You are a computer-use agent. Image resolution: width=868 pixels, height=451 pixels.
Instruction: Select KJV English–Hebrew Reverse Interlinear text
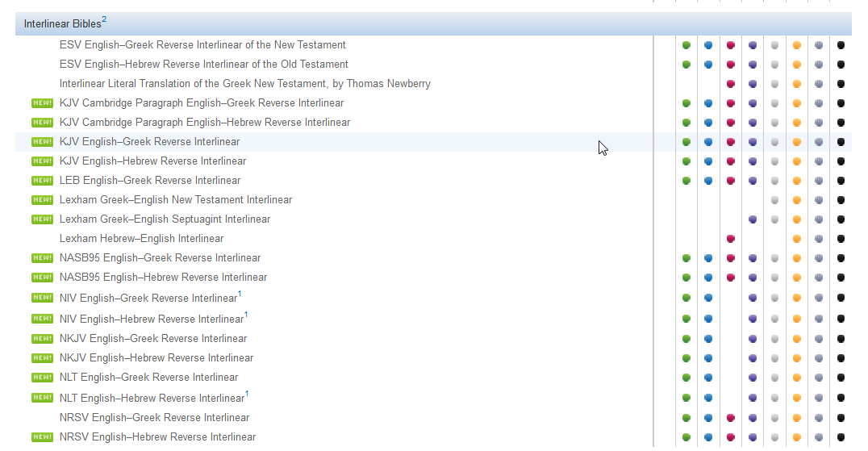[152, 161]
